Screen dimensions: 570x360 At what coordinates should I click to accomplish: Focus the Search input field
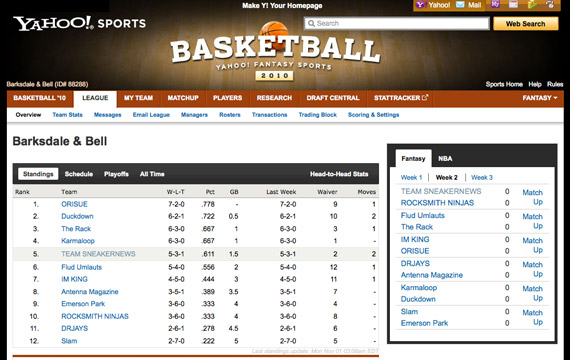point(397,23)
